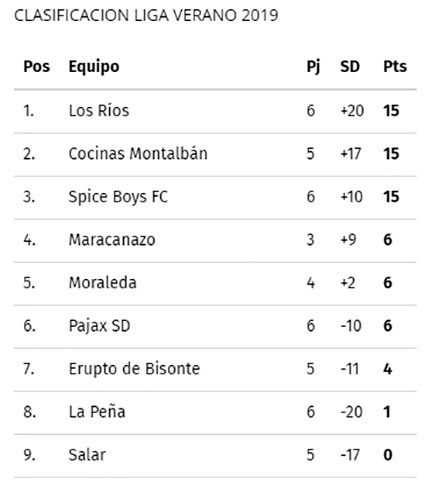Click the Pj column header
This screenshot has width=425, height=486.
coord(313,67)
